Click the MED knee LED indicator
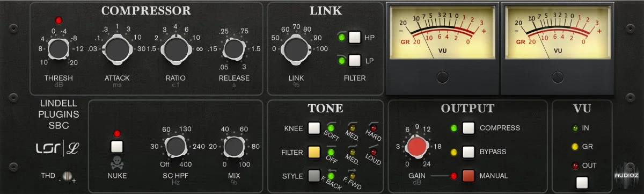The width and height of the screenshot is (644, 194). click(353, 128)
